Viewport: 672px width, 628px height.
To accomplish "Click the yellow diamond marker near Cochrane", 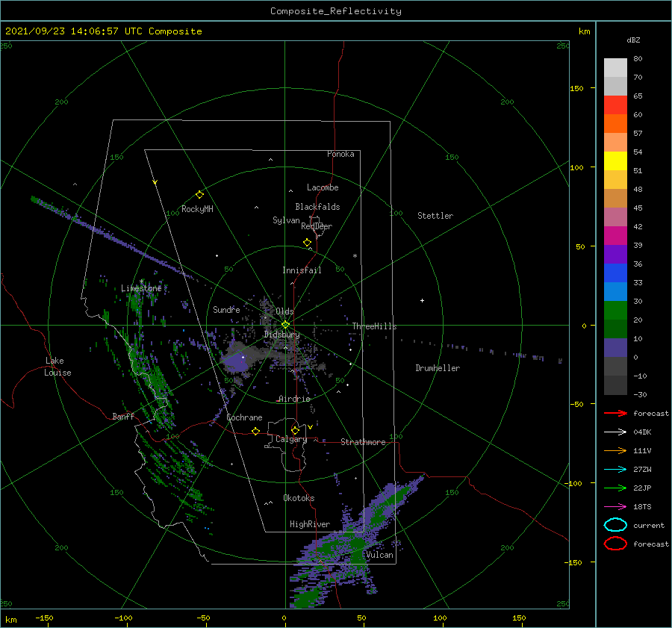I will point(256,431).
